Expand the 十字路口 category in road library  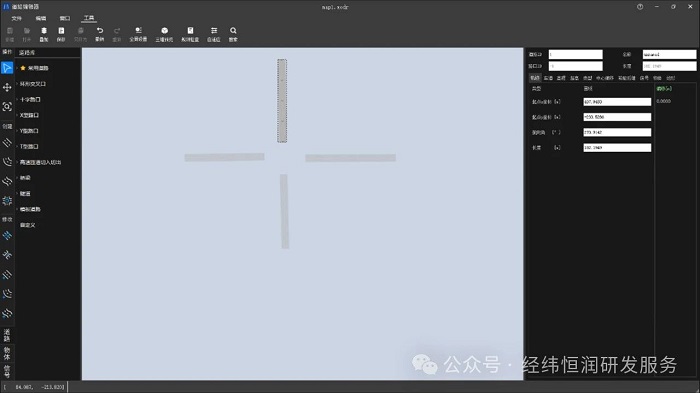click(x=29, y=100)
